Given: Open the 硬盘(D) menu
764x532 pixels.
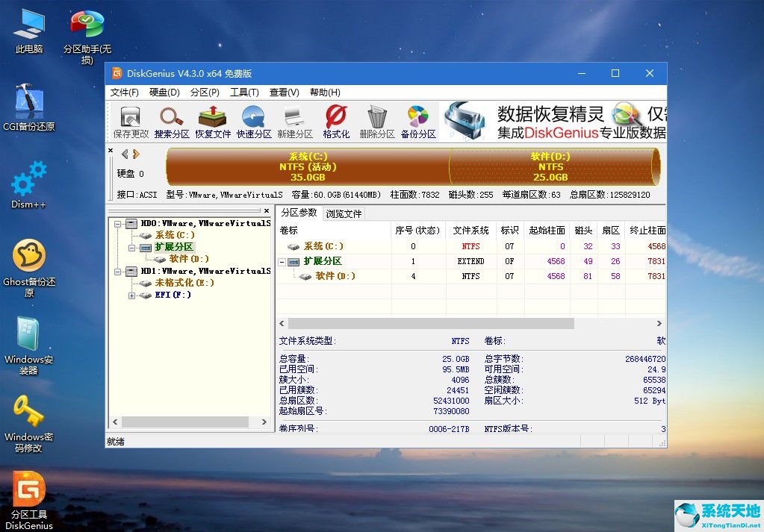Looking at the screenshot, I should point(163,92).
